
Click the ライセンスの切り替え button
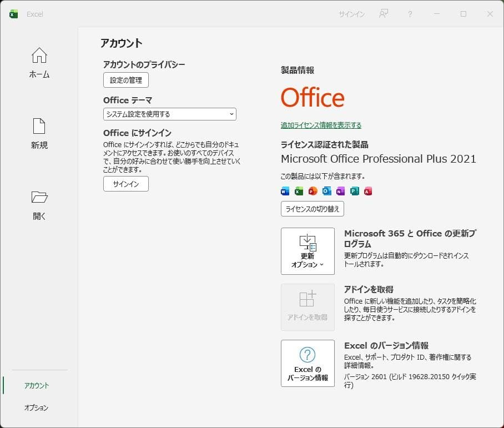[312, 209]
